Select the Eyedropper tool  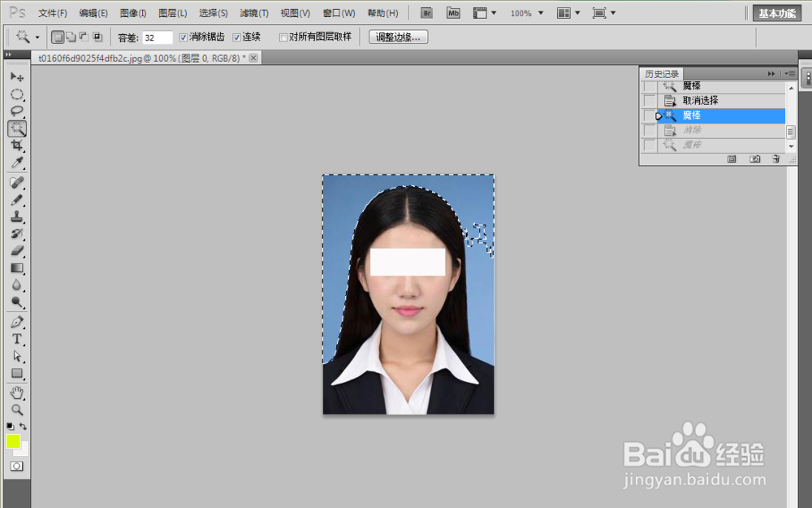pos(17,163)
